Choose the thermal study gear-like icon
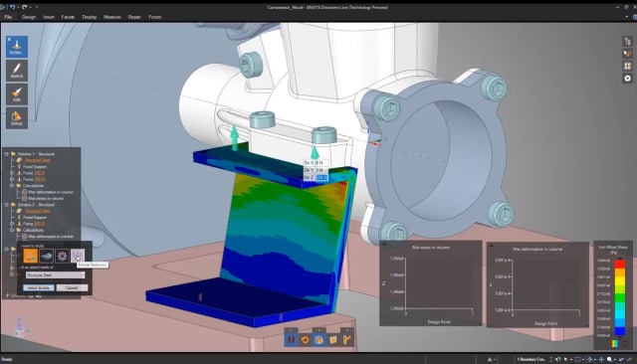Screen dimensions: 637x364 click(62, 256)
